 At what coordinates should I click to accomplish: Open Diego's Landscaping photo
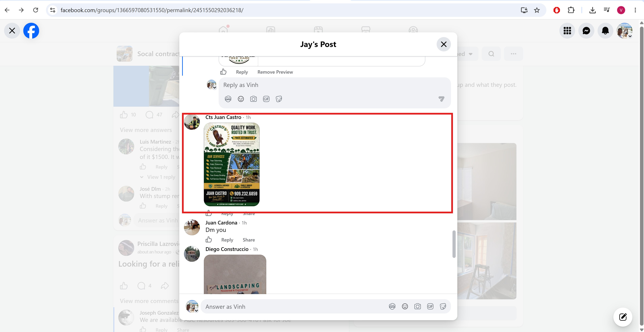tap(235, 274)
